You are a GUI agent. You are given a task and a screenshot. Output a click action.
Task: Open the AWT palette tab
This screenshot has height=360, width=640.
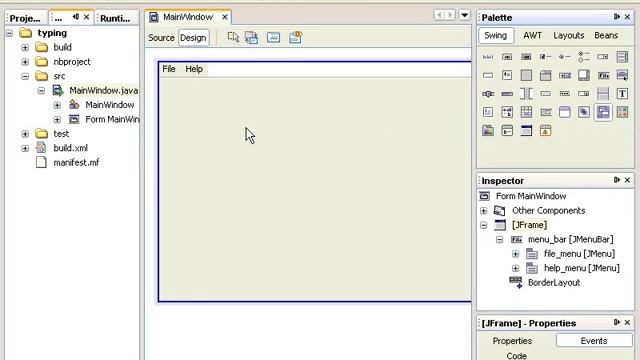point(532,36)
